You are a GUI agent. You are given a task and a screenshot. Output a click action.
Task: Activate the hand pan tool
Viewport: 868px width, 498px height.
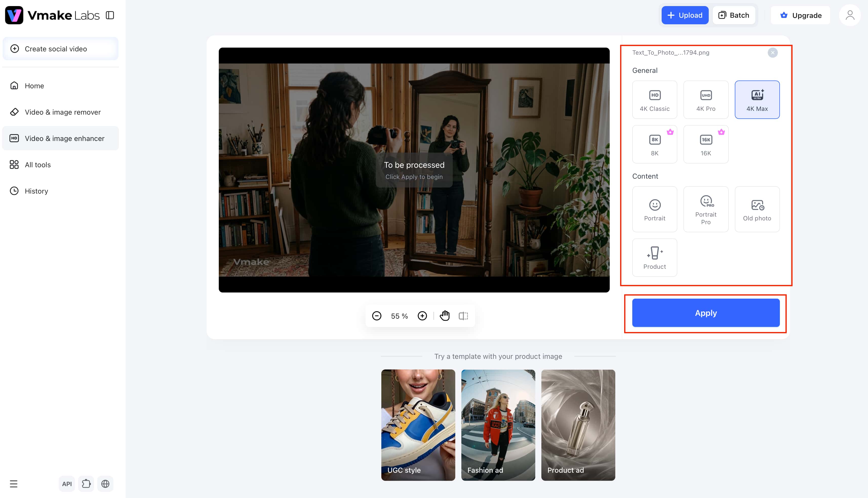point(444,316)
